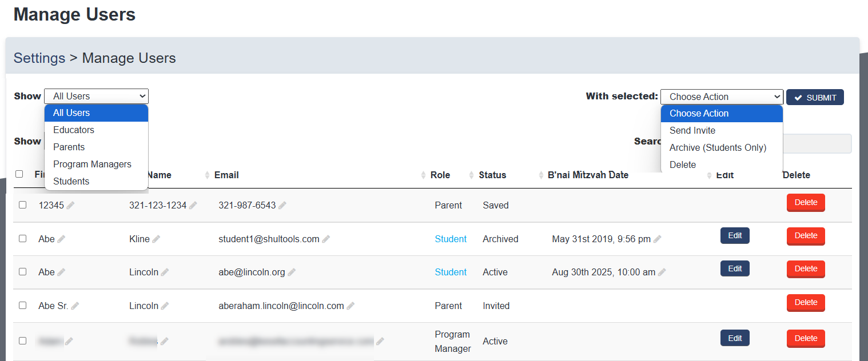Image resolution: width=868 pixels, height=361 pixels.
Task: Open Student role link for Abe Kline
Action: [451, 239]
